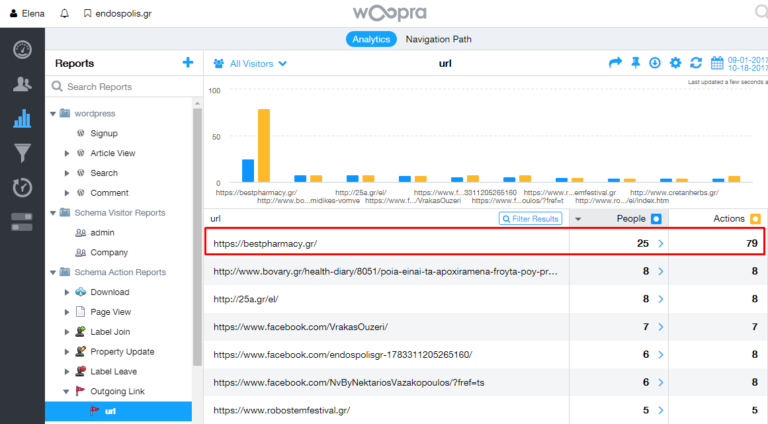The image size is (768, 424).
Task: Click the Elena user profile
Action: point(27,14)
